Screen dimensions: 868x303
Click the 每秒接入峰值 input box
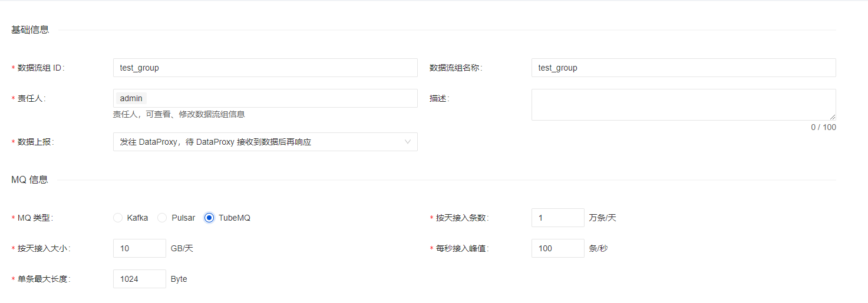[557, 248]
